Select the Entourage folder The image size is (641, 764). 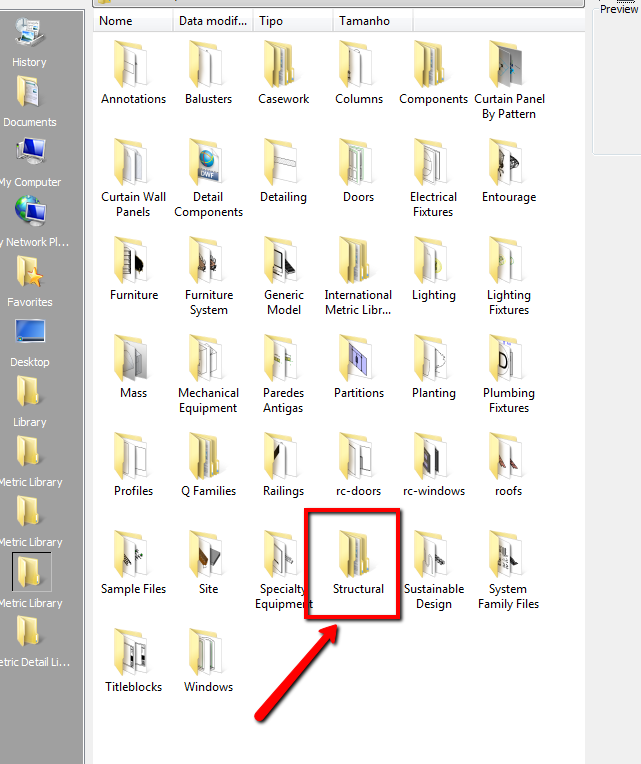pos(509,171)
